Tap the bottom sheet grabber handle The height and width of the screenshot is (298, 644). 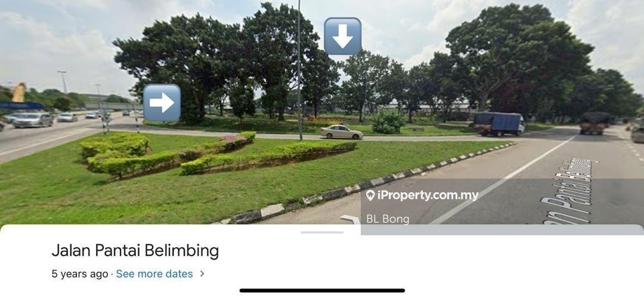(x=322, y=232)
